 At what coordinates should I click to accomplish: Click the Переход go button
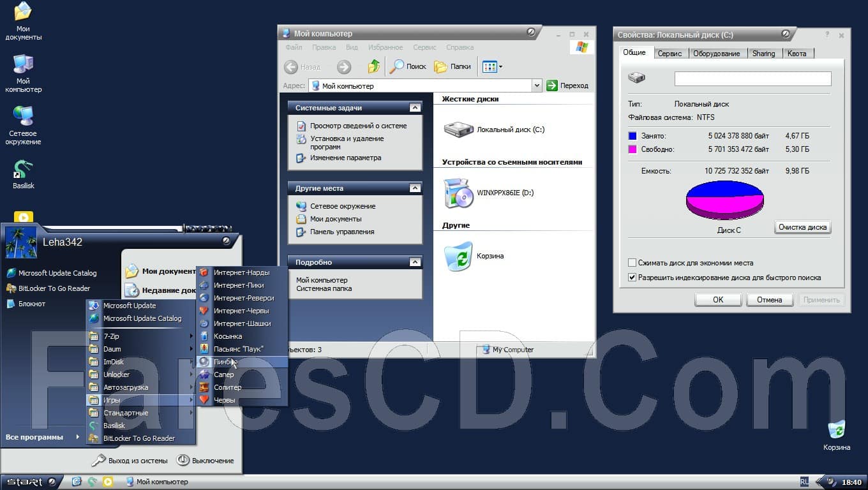[567, 85]
